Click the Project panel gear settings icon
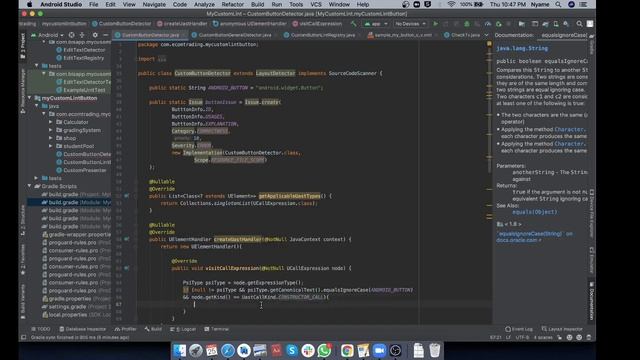640x360 pixels. 95,35
